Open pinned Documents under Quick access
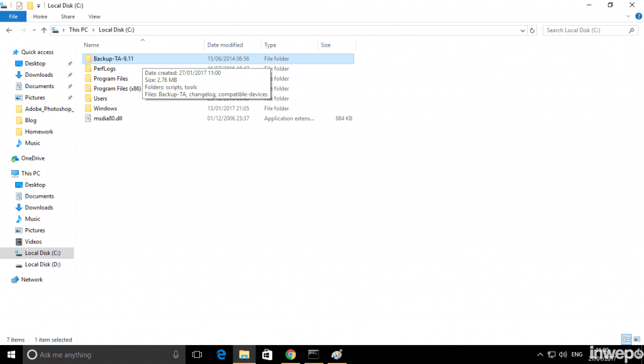 [x=39, y=86]
